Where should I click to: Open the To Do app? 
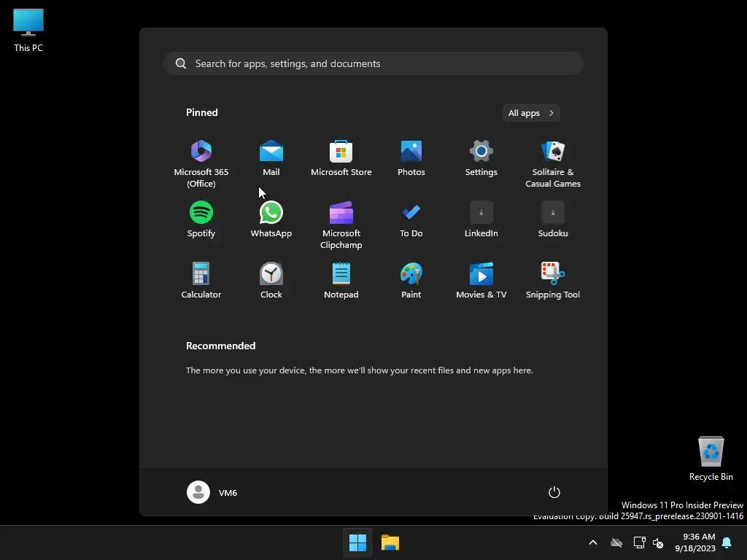[x=411, y=219]
